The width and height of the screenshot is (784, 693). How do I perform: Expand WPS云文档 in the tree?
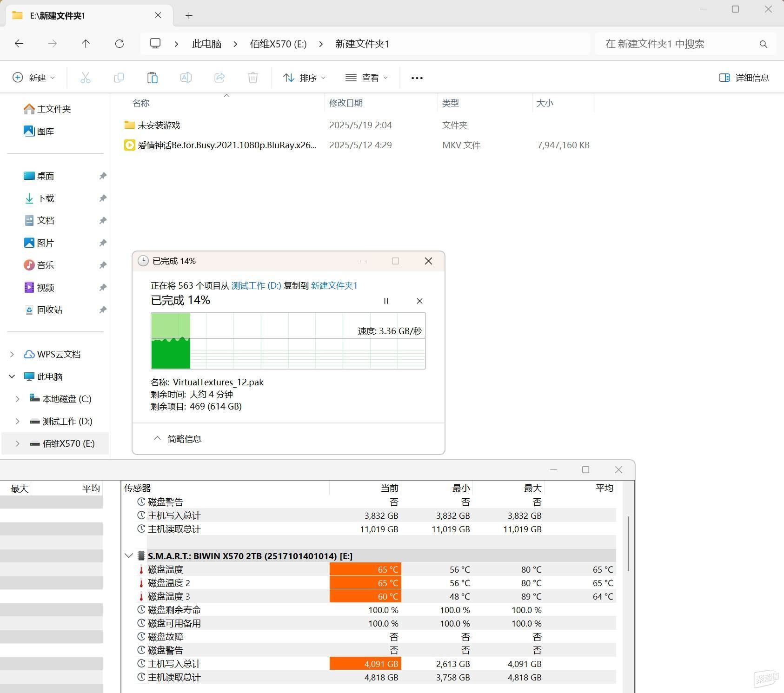tap(12, 354)
